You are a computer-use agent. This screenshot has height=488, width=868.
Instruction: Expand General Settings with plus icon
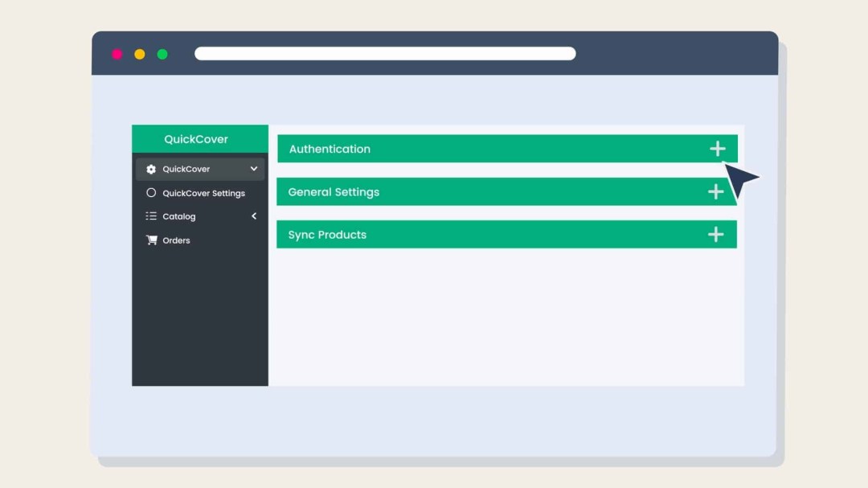[716, 191]
